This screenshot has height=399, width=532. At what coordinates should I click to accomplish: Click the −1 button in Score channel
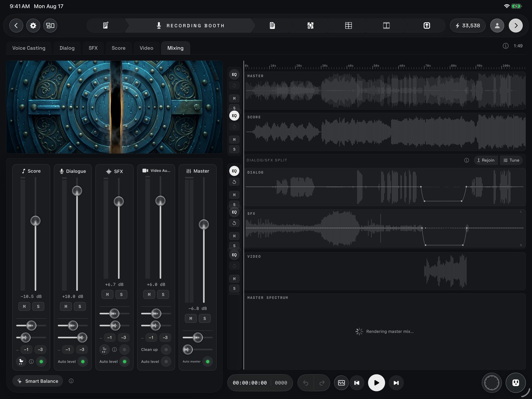click(x=26, y=349)
